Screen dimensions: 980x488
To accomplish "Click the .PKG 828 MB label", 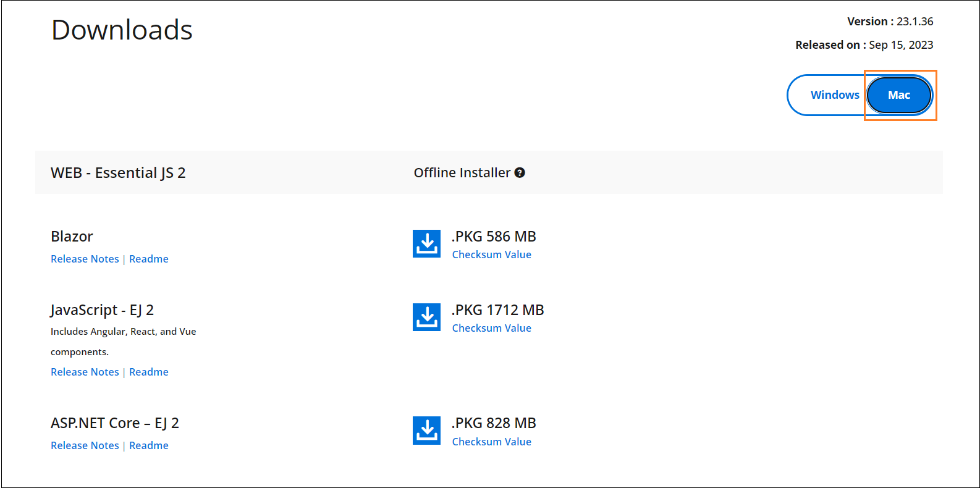I will click(494, 423).
